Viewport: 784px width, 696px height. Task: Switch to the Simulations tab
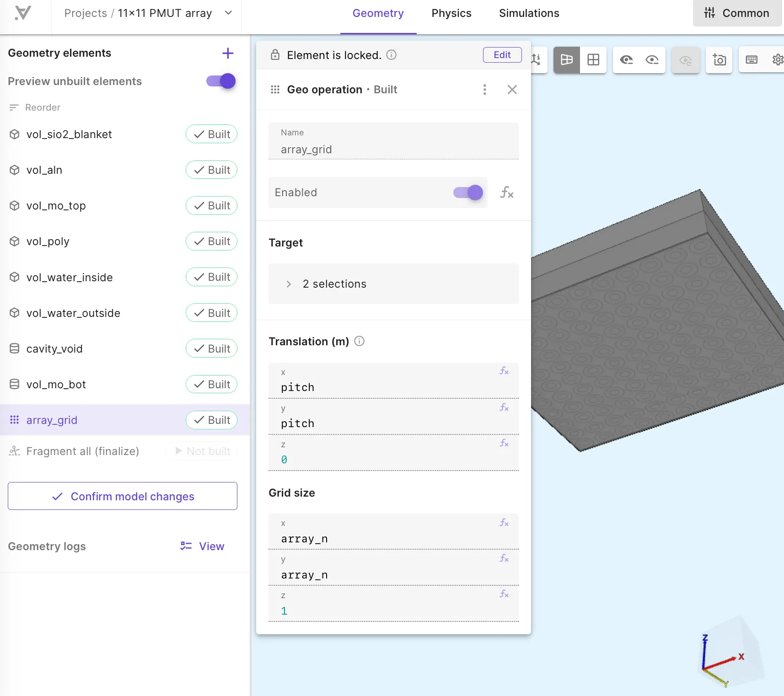tap(529, 13)
